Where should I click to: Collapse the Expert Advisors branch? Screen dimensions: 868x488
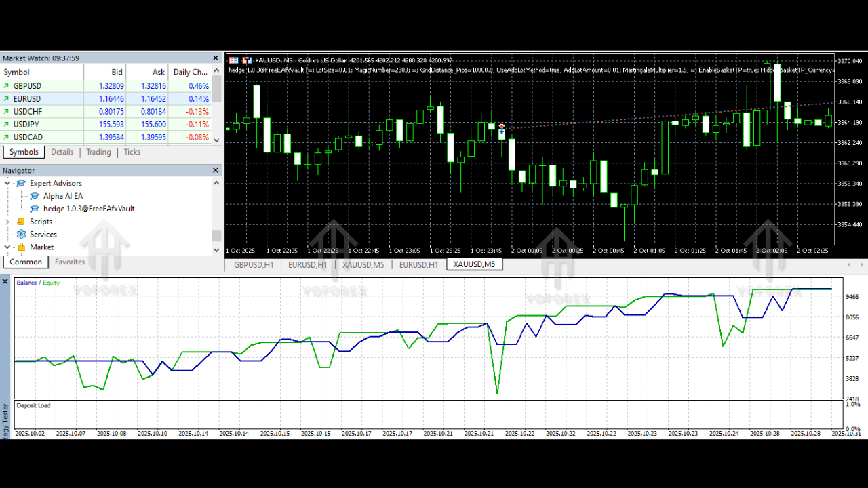coord(7,183)
